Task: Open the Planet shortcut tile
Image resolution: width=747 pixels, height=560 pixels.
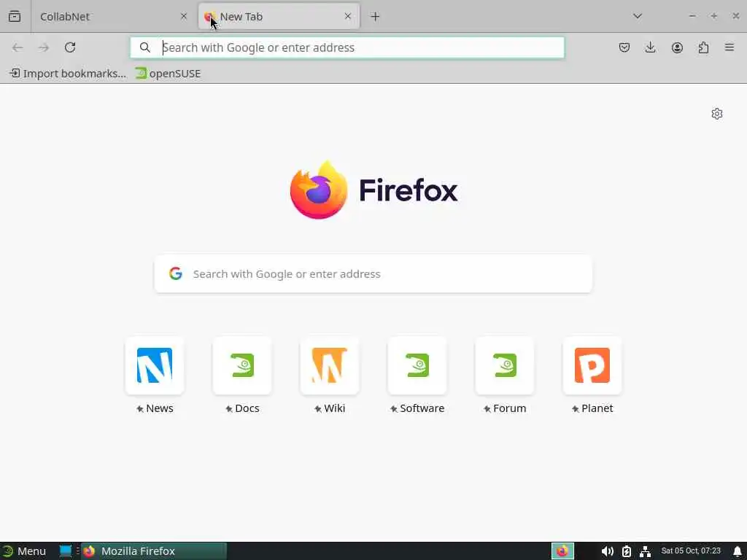Action: point(592,366)
